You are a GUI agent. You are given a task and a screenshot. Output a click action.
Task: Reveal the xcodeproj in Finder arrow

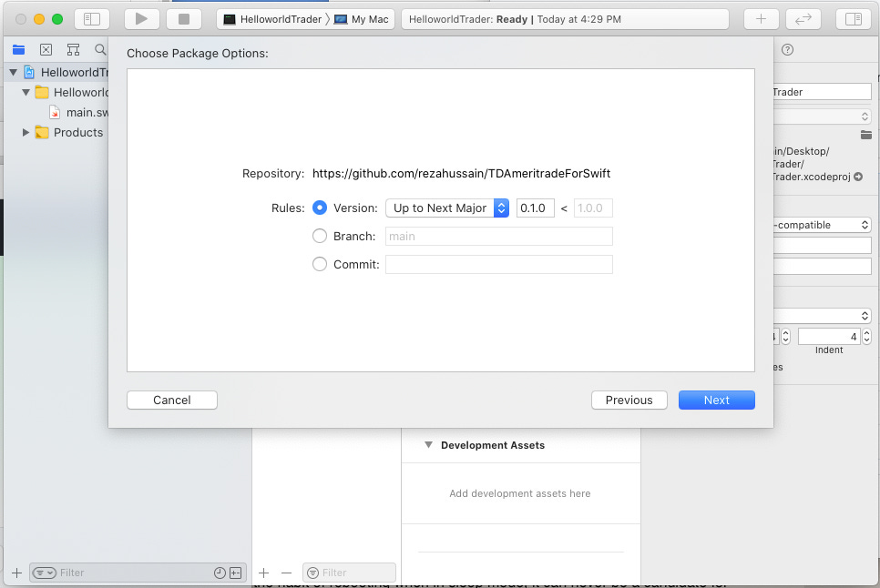858,177
